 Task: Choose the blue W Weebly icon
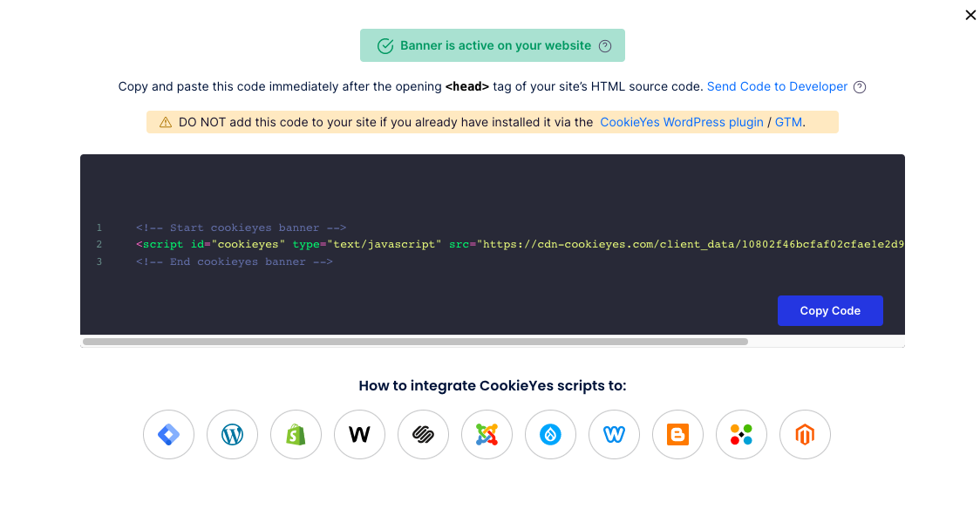click(615, 435)
